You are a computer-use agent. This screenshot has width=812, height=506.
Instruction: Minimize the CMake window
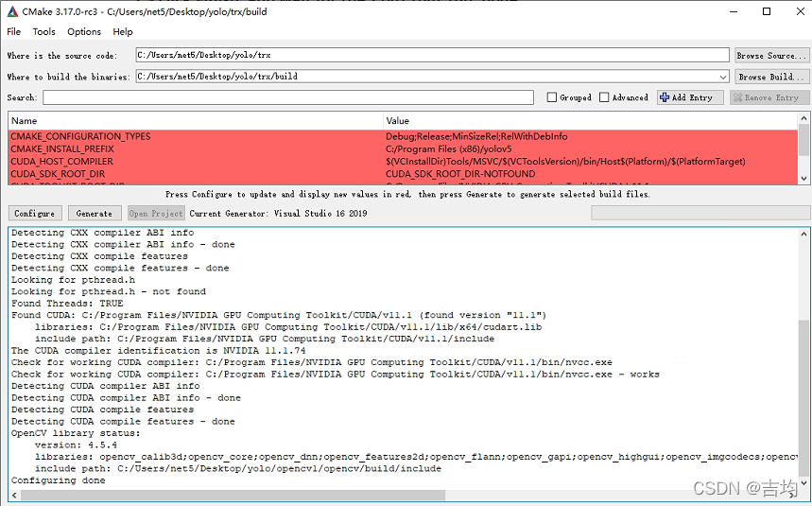[734, 11]
